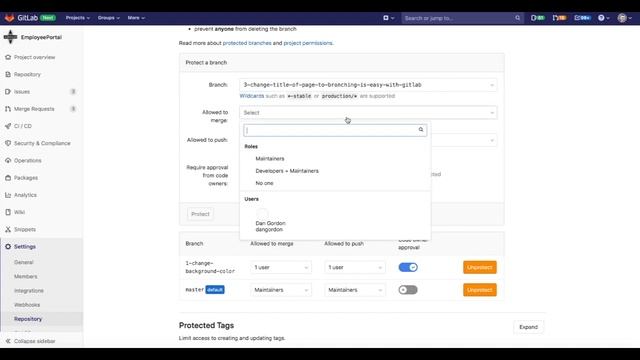Viewport: 640px width, 360px height.
Task: Click the Repository file icon in the sidebar
Action: point(8,74)
